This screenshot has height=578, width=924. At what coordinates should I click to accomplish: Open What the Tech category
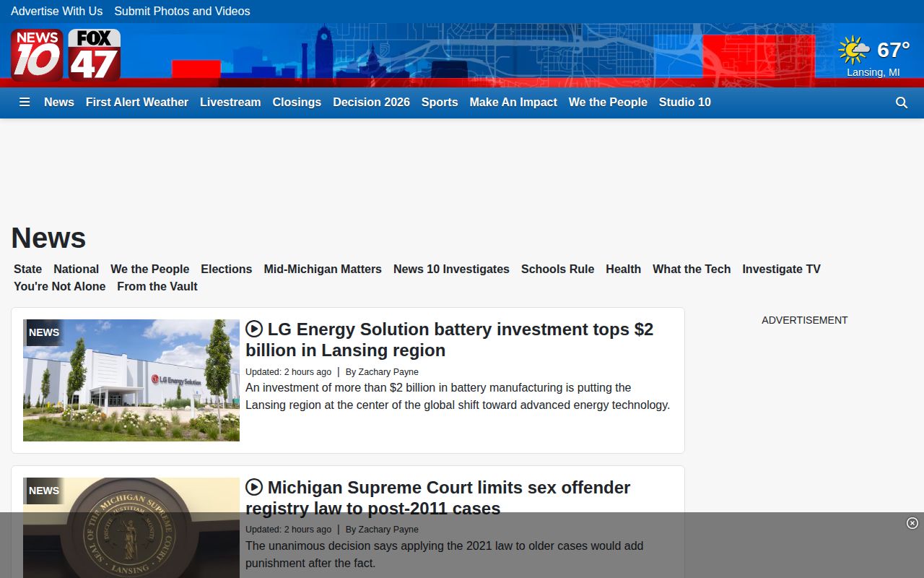click(x=692, y=269)
